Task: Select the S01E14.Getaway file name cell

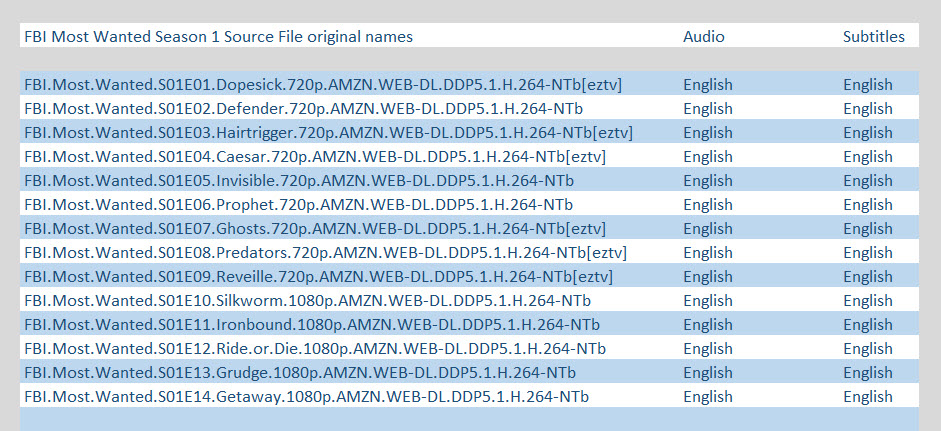Action: click(307, 397)
